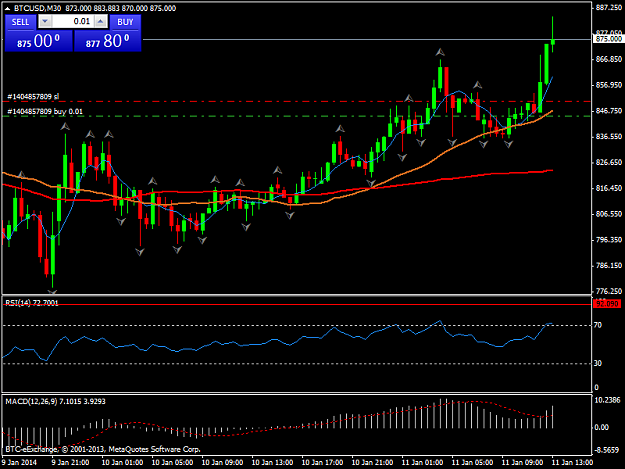
Task: Click the SELL button in one-click trading panel
Action: (x=20, y=22)
